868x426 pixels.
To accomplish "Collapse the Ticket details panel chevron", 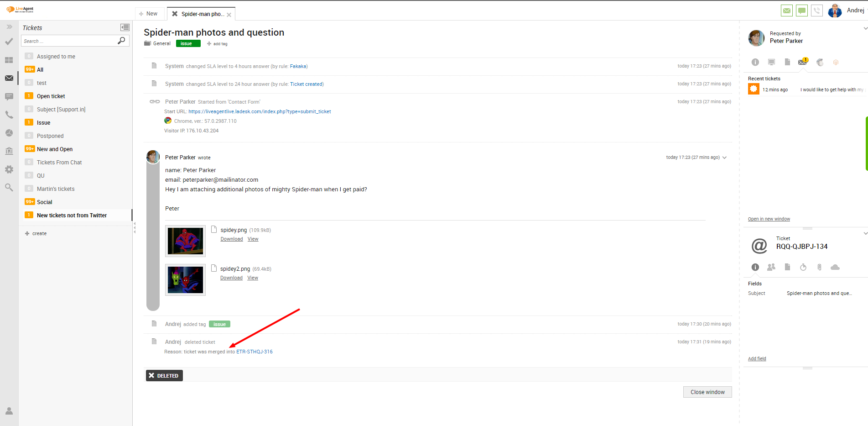I will (865, 233).
